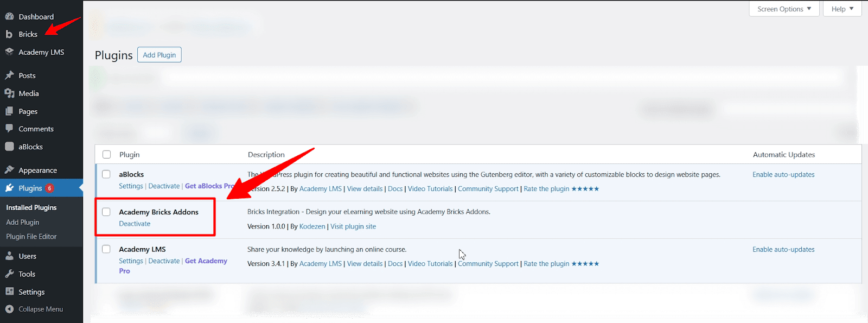
Task: Toggle the select-all plugins header checkbox
Action: [106, 154]
